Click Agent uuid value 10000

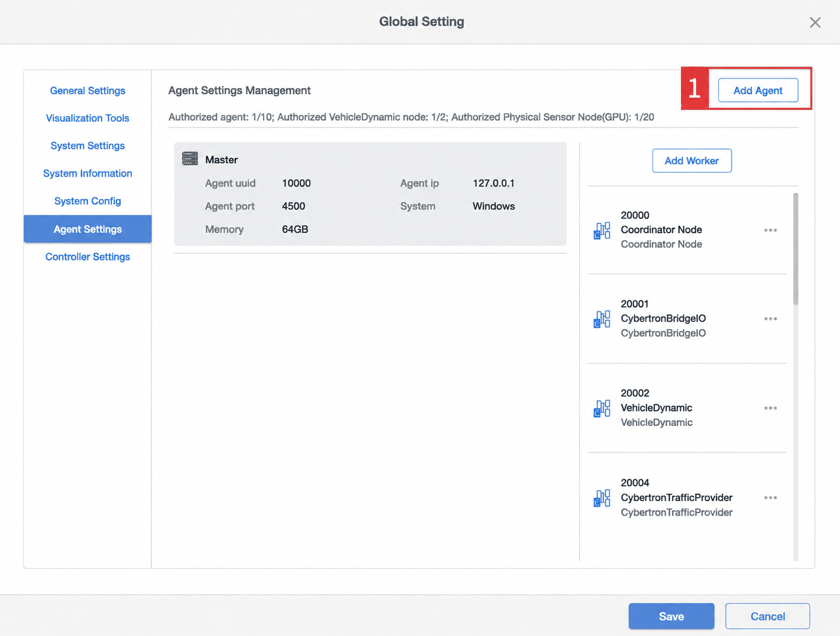coord(296,183)
